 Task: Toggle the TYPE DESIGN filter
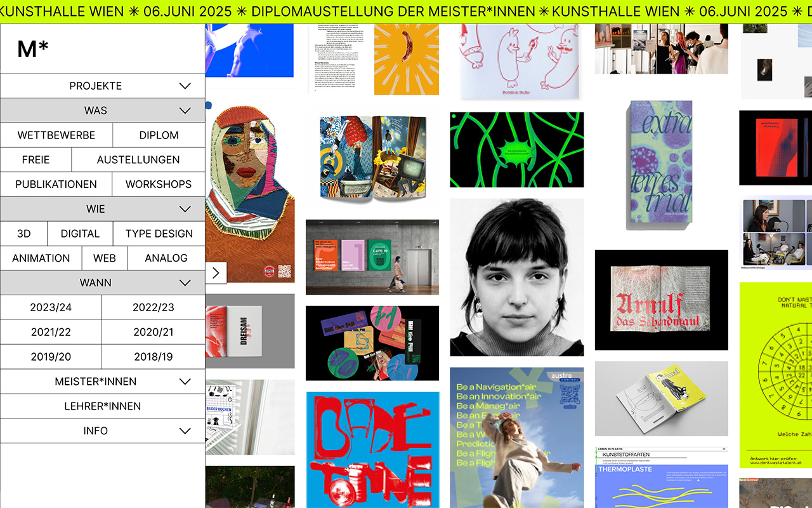tap(159, 234)
